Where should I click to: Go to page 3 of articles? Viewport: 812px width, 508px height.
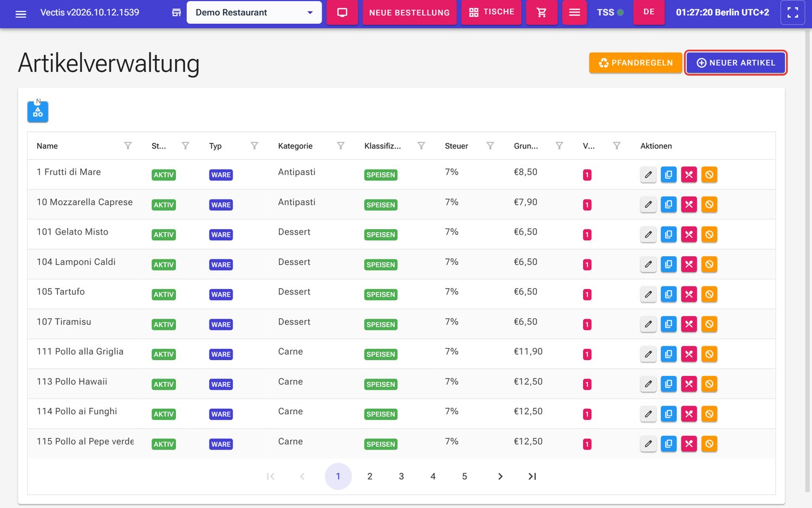pyautogui.click(x=401, y=477)
